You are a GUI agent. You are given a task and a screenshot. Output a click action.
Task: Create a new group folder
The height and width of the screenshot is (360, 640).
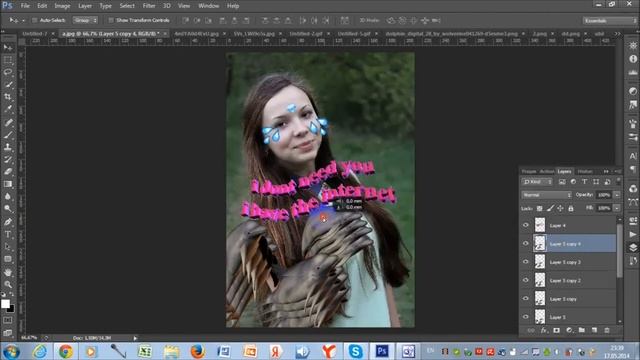pyautogui.click(x=582, y=330)
